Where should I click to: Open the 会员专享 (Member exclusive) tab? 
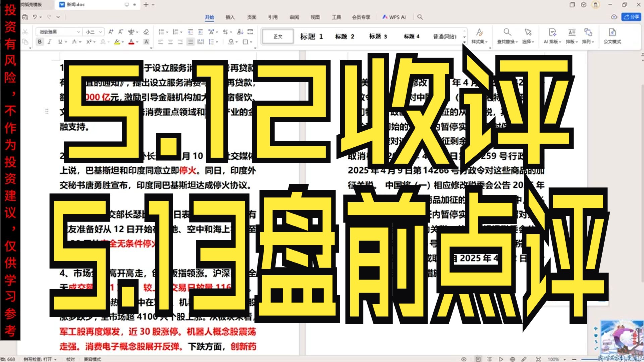coord(361,17)
